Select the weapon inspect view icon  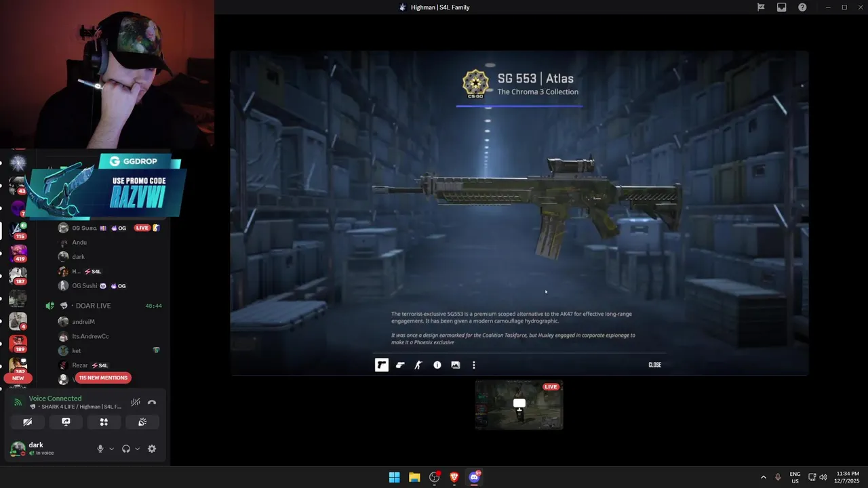click(382, 365)
